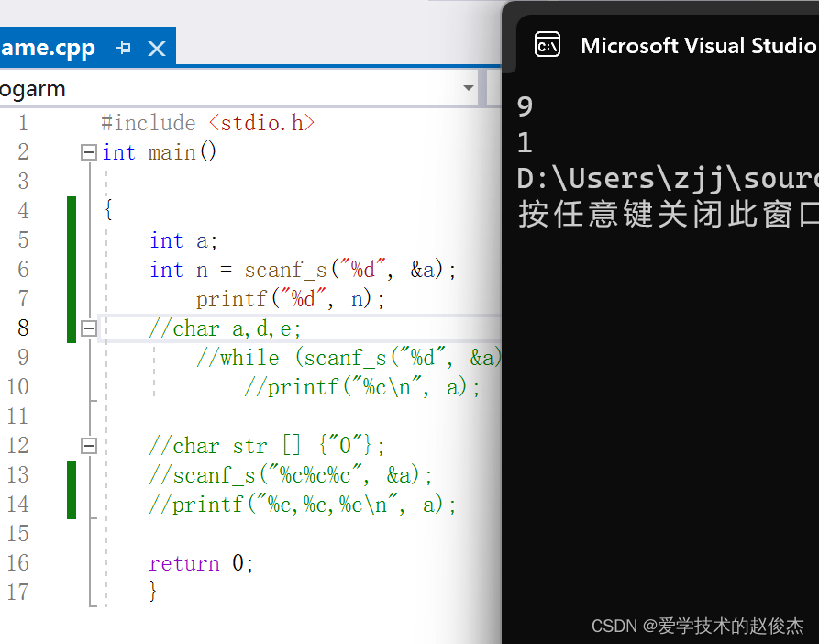The height and width of the screenshot is (644, 819).
Task: Click on the 'int a;' declaration
Action: click(183, 240)
